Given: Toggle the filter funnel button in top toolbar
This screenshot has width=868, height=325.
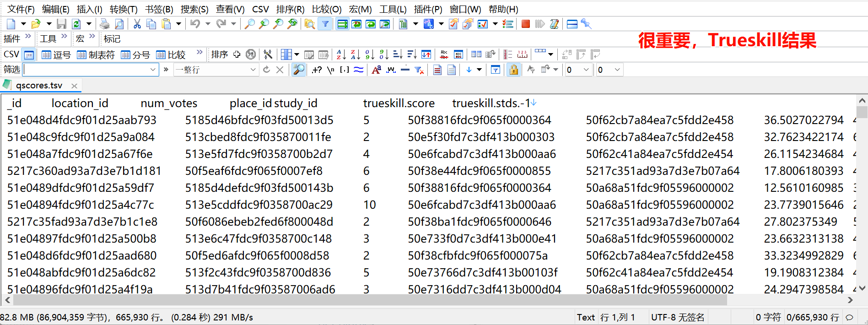Looking at the screenshot, I should tap(325, 24).
